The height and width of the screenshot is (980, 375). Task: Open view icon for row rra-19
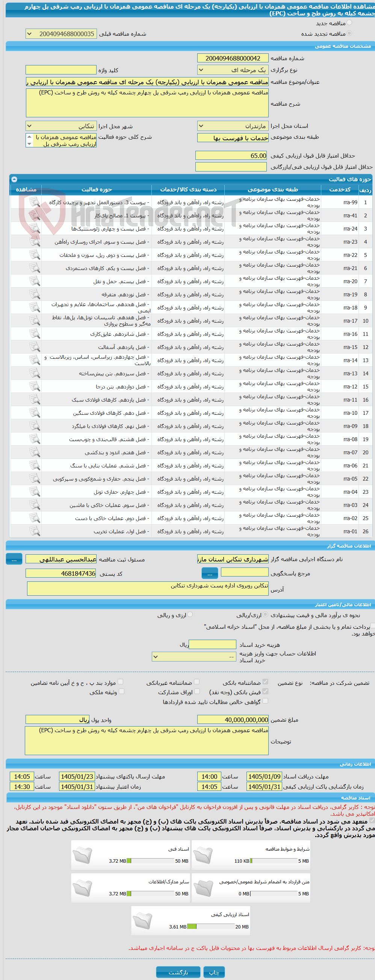[x=35, y=294]
